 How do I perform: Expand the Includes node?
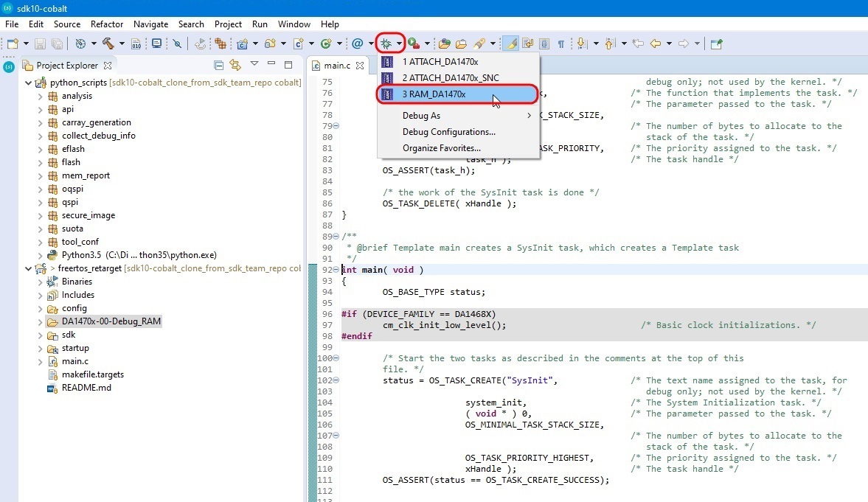[x=40, y=295]
